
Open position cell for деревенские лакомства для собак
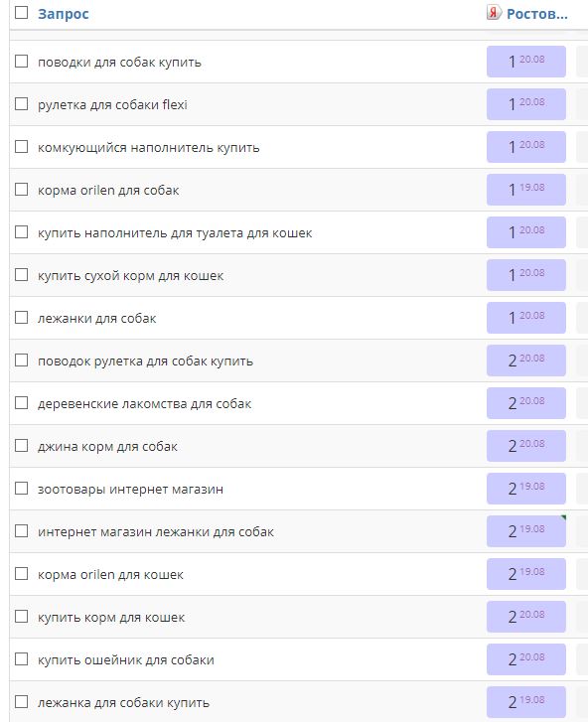click(x=526, y=403)
